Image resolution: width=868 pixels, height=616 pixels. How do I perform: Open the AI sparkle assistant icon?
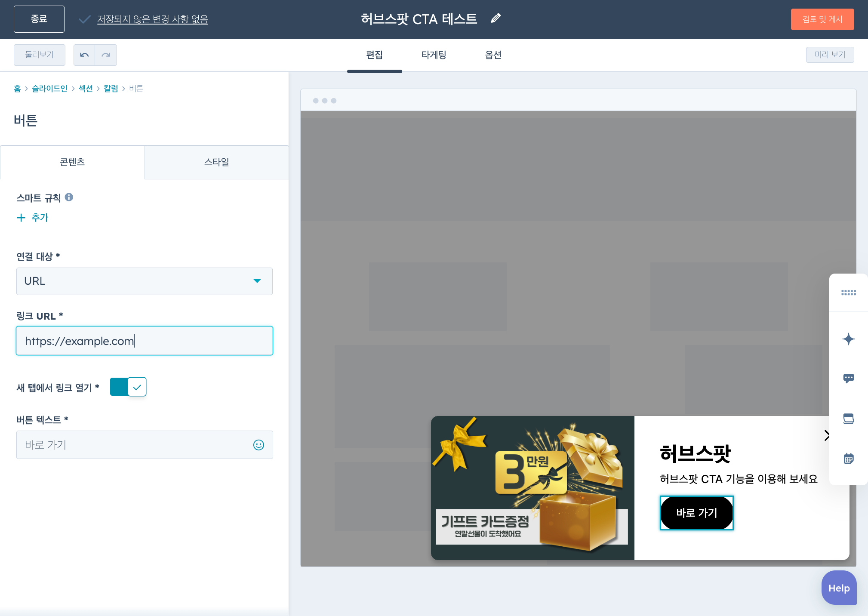click(x=848, y=339)
